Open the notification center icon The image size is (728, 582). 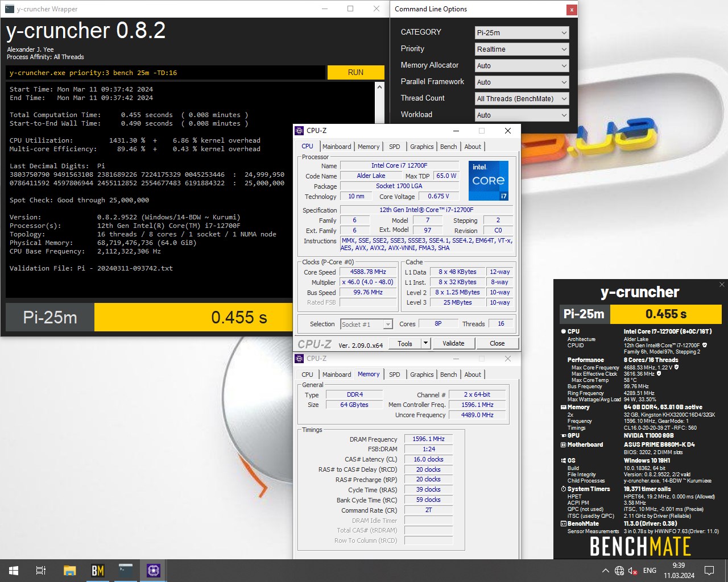tap(709, 571)
